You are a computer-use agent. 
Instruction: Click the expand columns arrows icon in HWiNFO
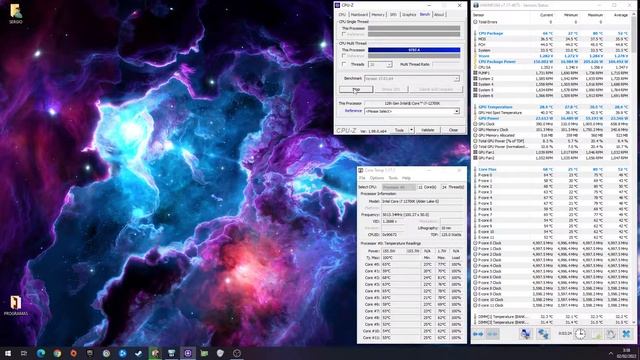coord(478,334)
